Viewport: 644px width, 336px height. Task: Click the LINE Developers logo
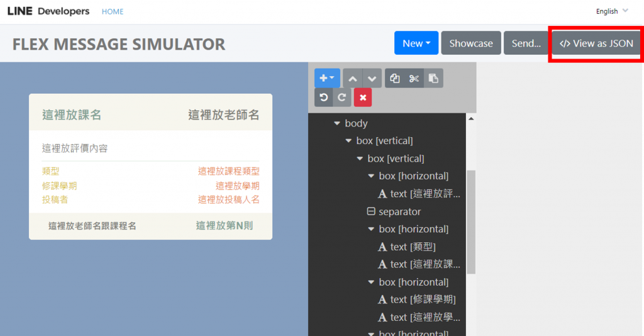tap(48, 11)
